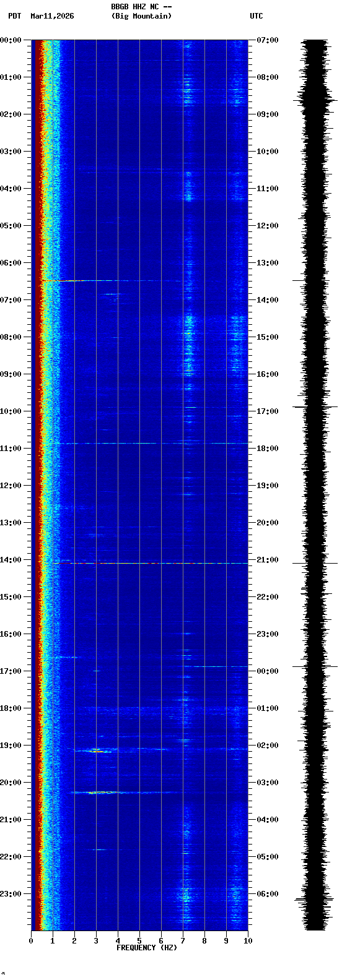
Task: Click the 07:00 UTC time label
Action: pyautogui.click(x=268, y=40)
